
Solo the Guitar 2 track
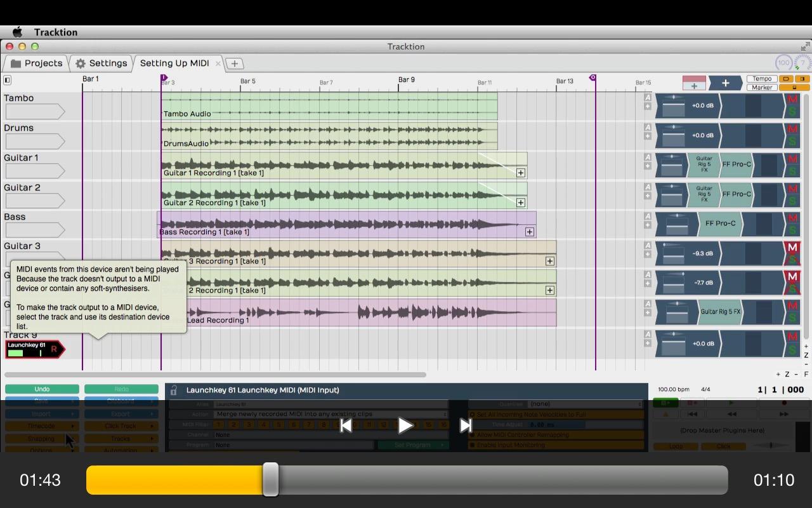(792, 200)
